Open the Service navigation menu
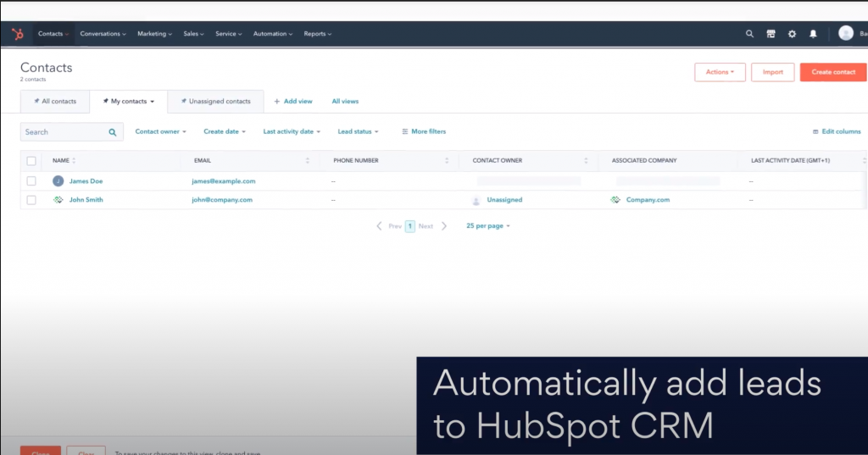The image size is (868, 455). coord(229,34)
